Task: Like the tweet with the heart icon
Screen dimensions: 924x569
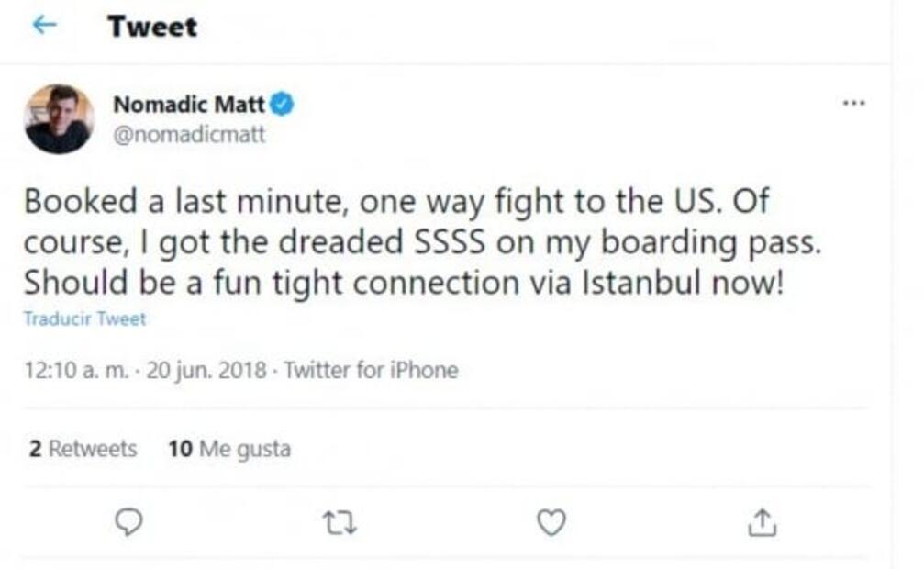Action: [551, 523]
